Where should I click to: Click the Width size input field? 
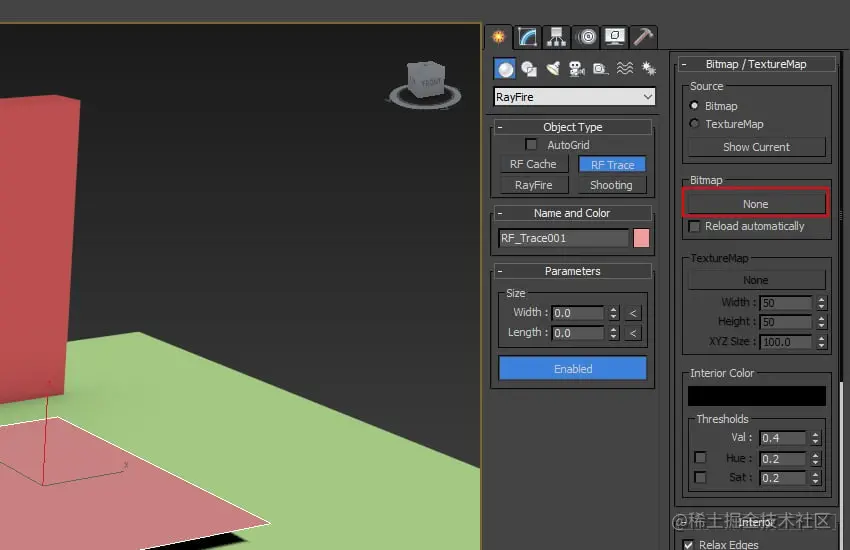coord(578,313)
